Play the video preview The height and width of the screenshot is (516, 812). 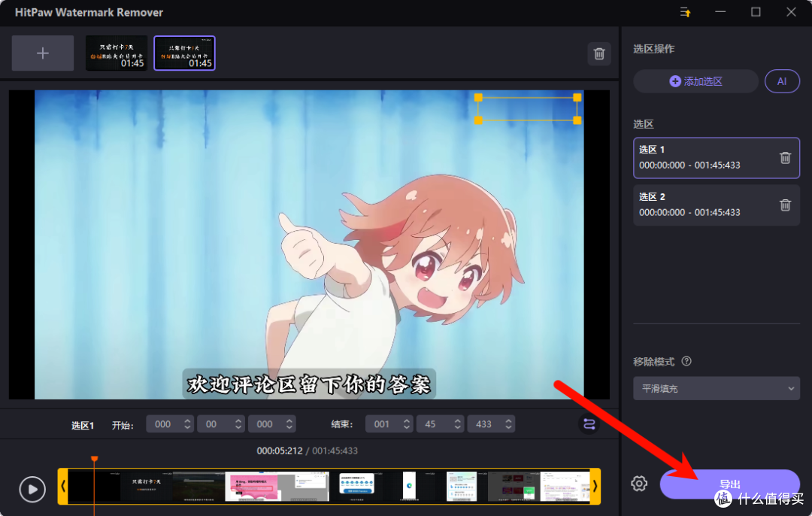coord(32,489)
